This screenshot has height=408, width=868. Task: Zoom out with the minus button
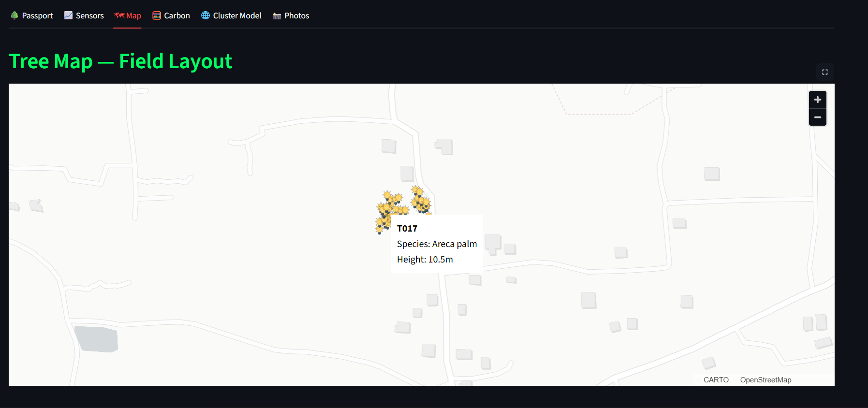tap(818, 117)
